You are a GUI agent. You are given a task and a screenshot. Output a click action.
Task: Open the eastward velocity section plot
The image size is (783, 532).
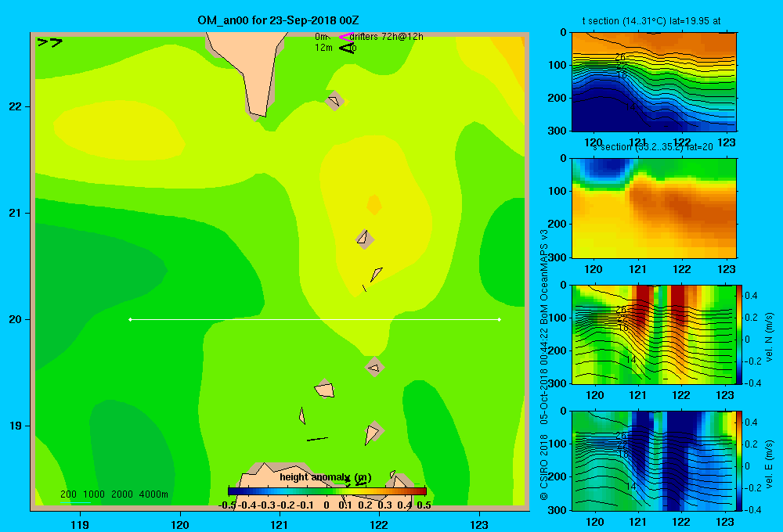click(654, 461)
